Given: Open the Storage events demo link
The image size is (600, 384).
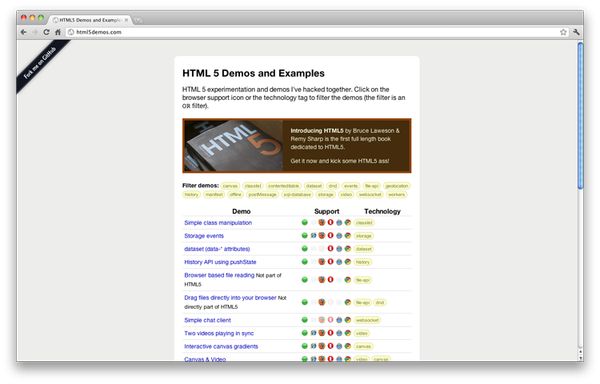Looking at the screenshot, I should click(x=204, y=236).
